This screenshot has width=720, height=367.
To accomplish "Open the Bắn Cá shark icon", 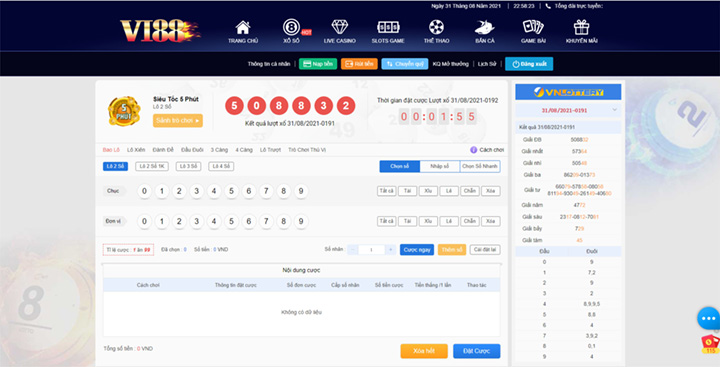I will click(484, 28).
